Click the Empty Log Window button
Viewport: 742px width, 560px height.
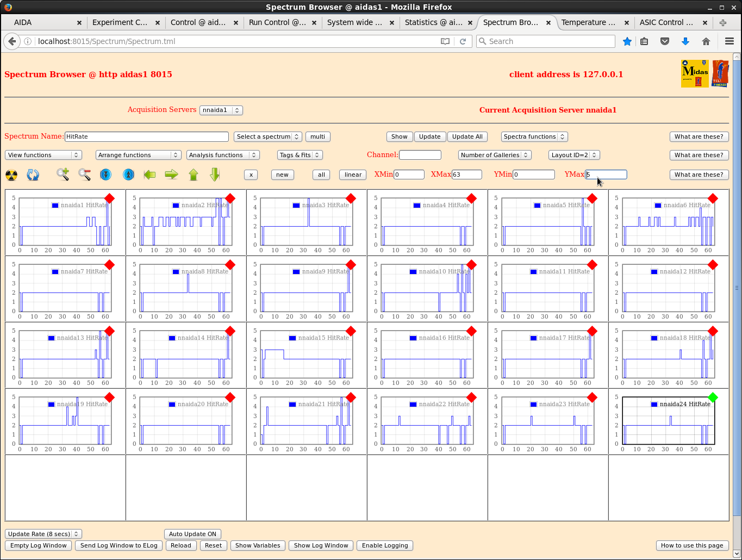coord(38,545)
